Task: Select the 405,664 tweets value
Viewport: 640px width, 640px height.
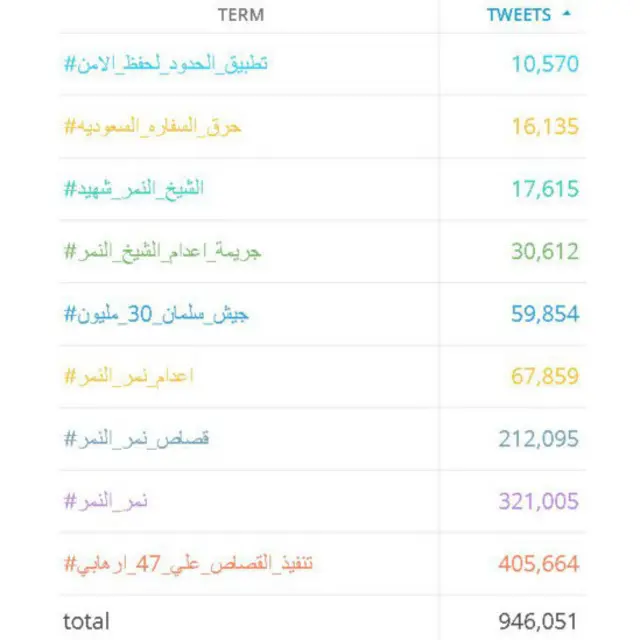Action: [538, 563]
